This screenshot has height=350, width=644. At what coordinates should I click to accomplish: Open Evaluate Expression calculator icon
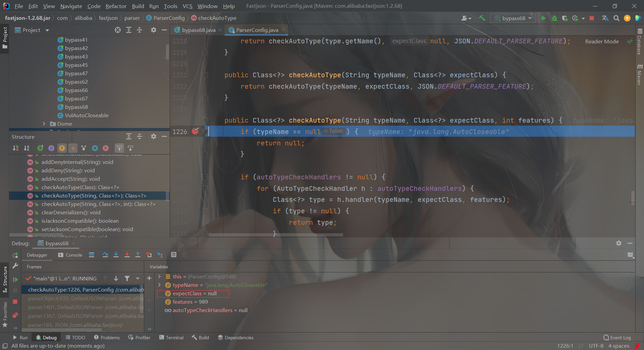174,255
